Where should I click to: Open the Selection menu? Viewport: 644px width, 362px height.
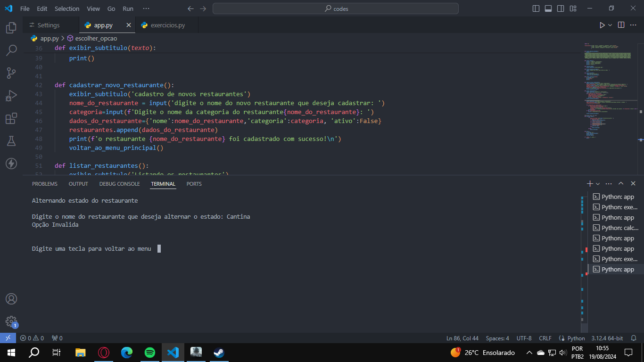coord(67,8)
